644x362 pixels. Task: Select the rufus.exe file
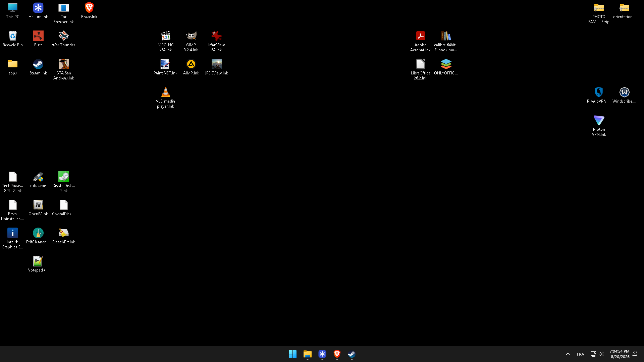[x=38, y=180]
